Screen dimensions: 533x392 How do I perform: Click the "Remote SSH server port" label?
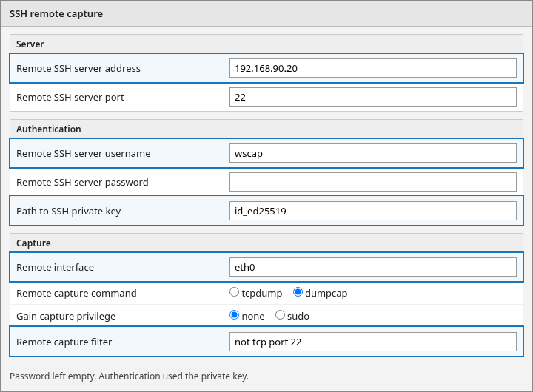pos(70,97)
